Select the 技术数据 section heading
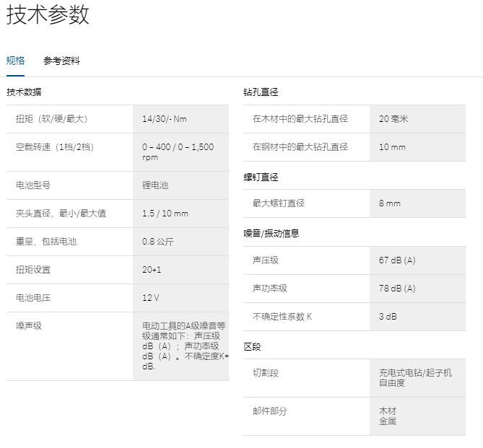 [x=24, y=92]
